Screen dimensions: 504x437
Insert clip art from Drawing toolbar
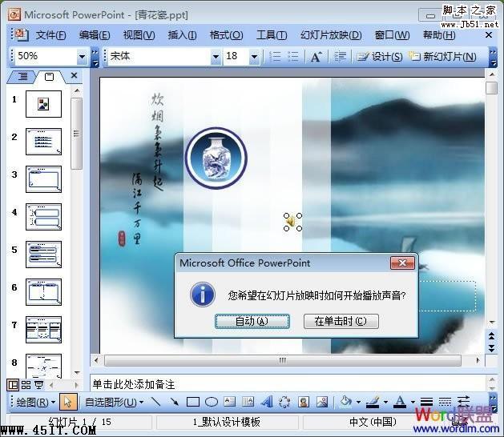(x=304, y=402)
